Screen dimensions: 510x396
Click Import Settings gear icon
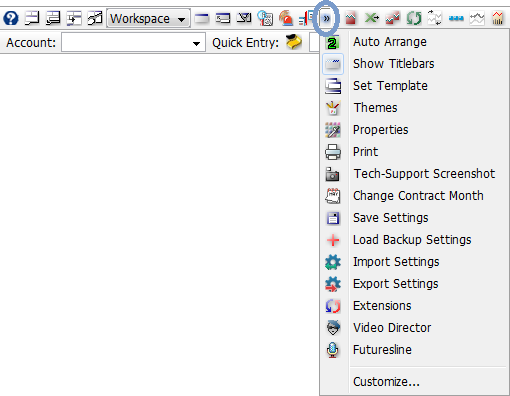click(x=333, y=262)
